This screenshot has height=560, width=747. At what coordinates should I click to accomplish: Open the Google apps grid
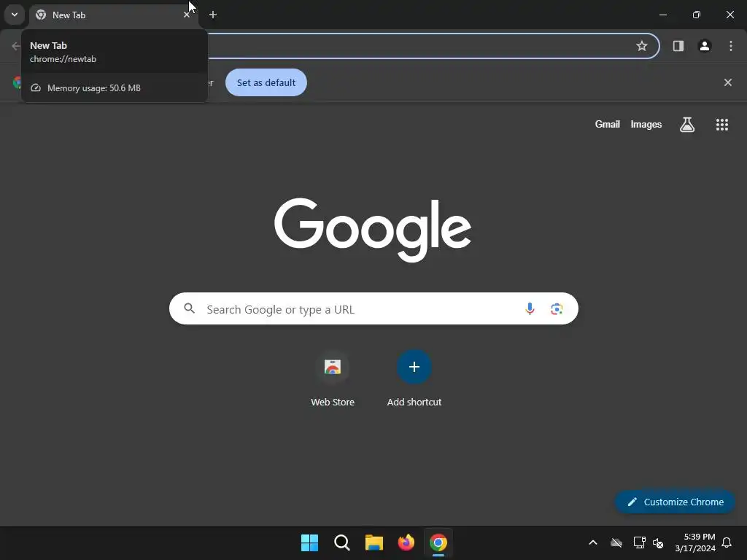[x=722, y=125]
